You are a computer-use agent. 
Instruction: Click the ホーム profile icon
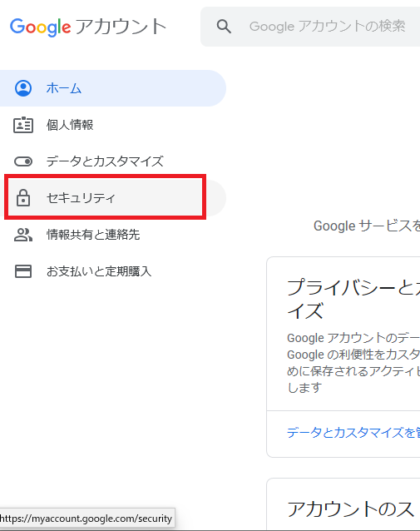[23, 88]
